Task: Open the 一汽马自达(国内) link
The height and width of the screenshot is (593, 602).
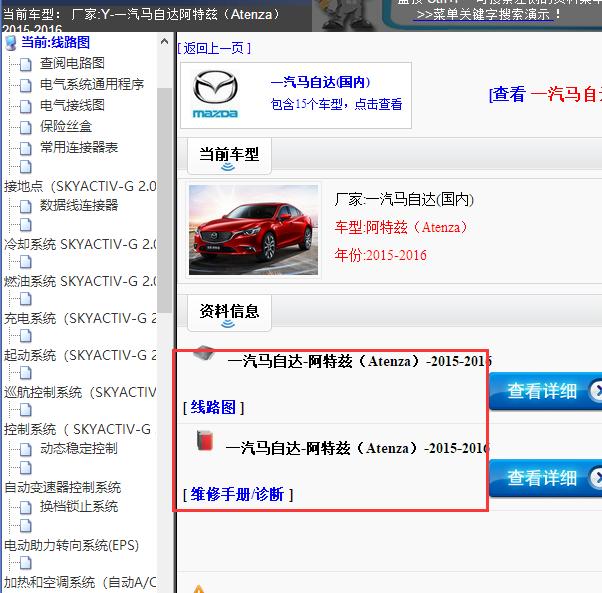Action: (320, 82)
